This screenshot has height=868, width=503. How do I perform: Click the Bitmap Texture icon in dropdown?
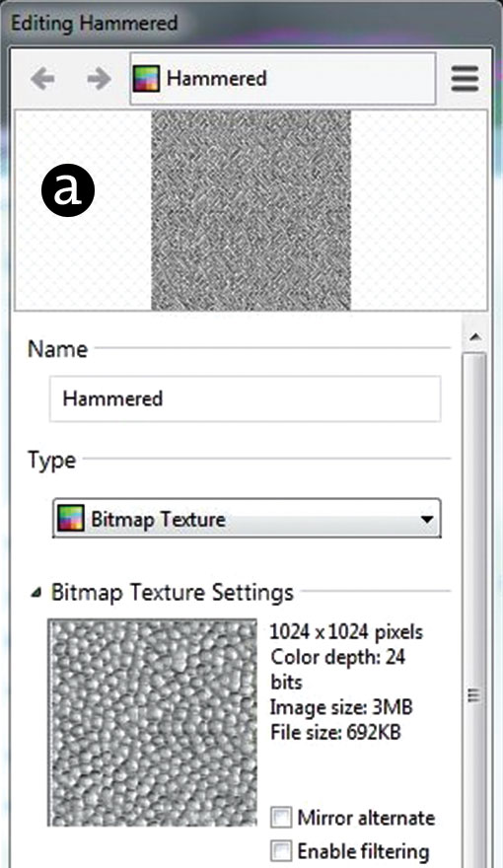point(71,519)
